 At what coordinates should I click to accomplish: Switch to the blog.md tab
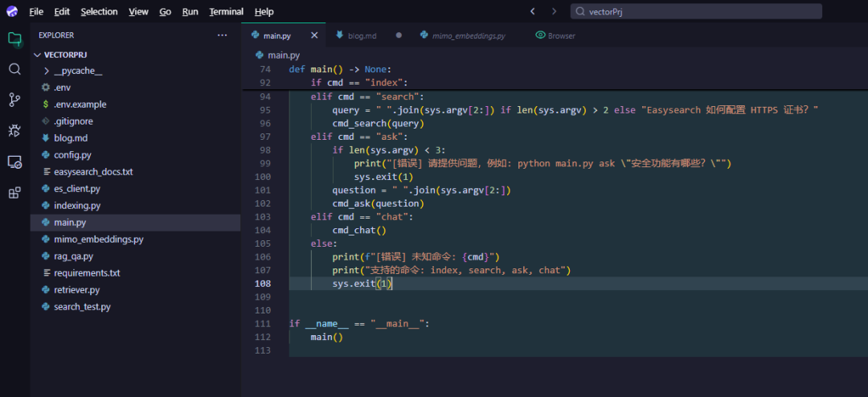362,35
